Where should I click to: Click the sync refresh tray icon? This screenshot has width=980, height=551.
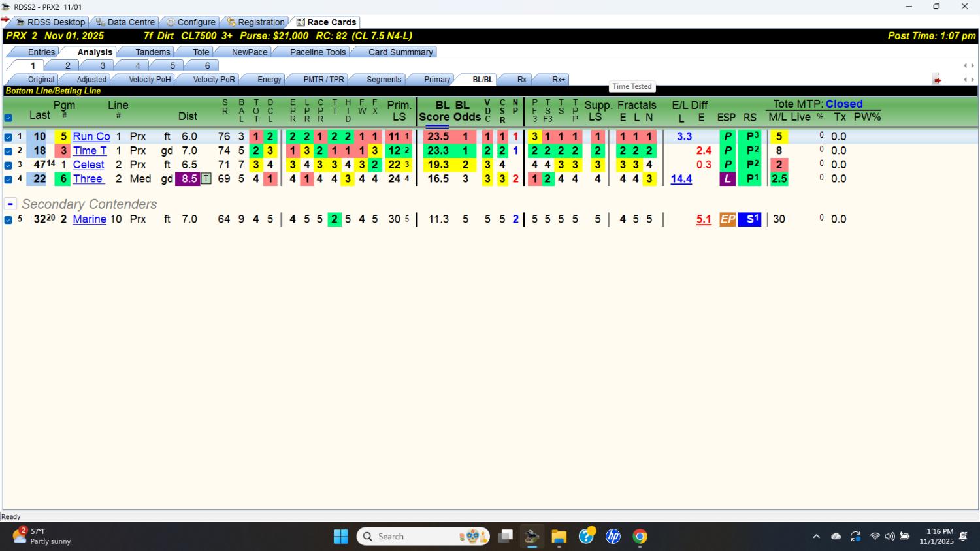[x=855, y=537]
